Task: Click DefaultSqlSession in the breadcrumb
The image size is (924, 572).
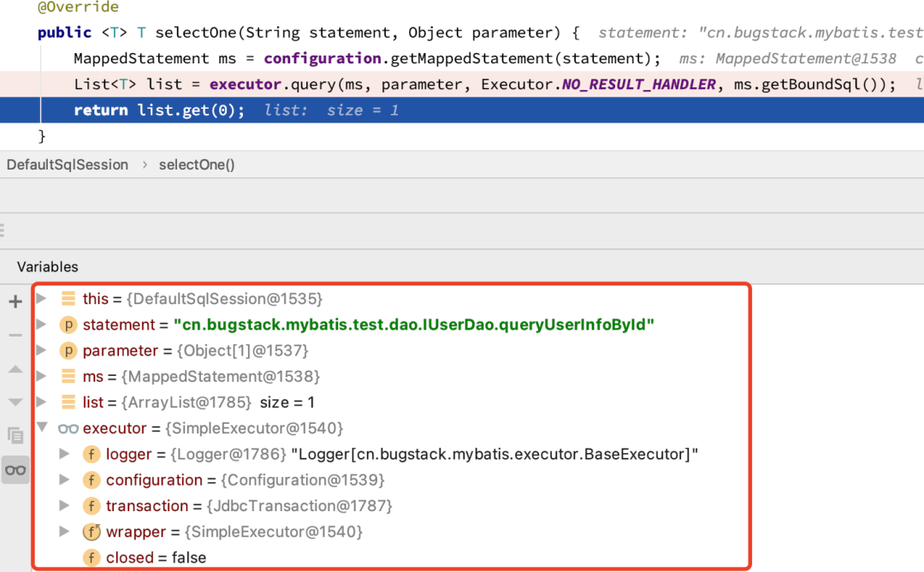Action: click(x=68, y=164)
